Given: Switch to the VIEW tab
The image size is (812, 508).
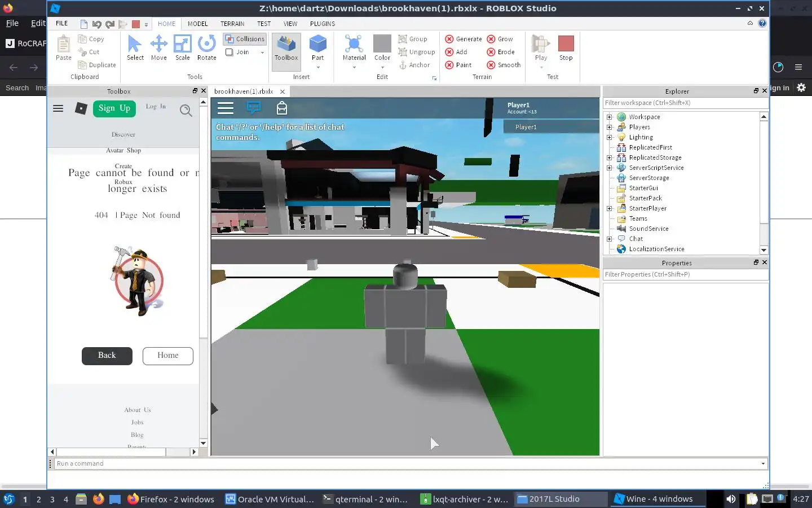Looking at the screenshot, I should (x=290, y=24).
